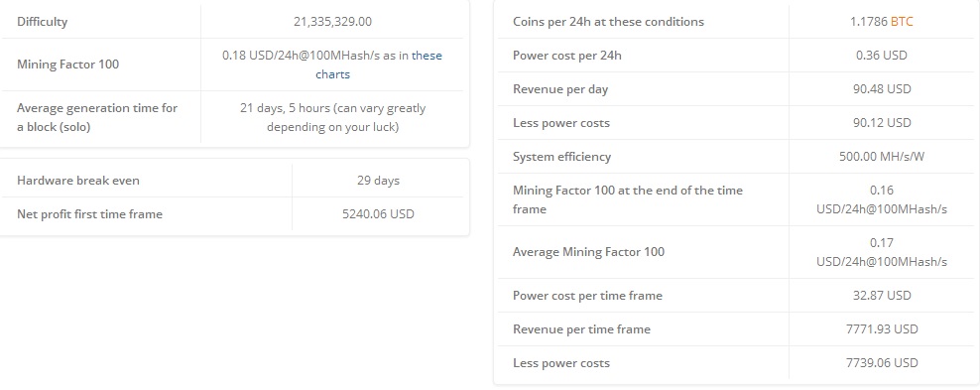Select System efficiency 500.00 MH/s/W value
Viewport: 980px width, 390px height.
click(881, 157)
